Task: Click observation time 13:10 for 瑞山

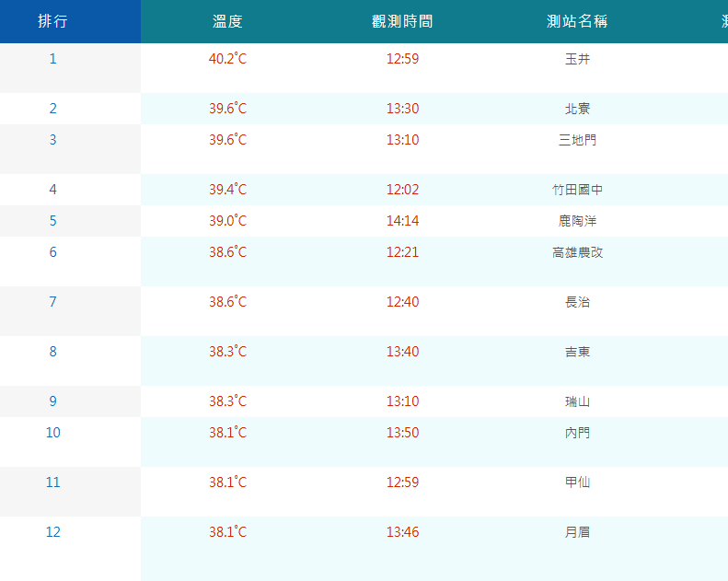Action: tap(402, 401)
